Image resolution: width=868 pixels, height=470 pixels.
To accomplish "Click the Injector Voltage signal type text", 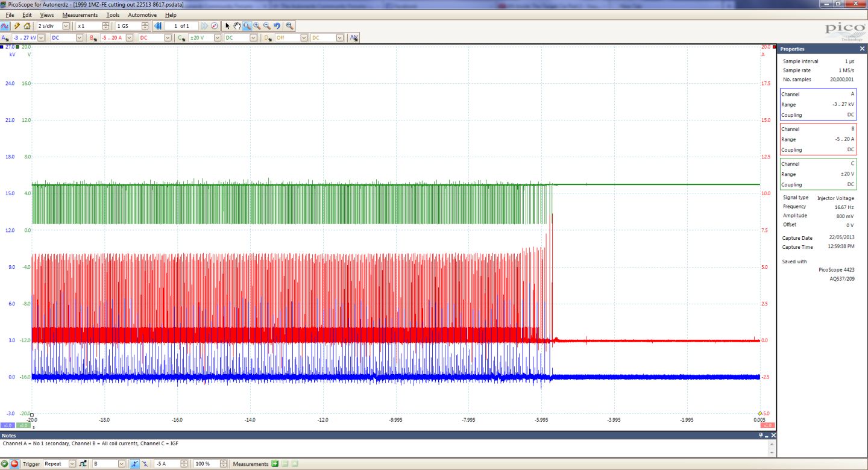I will click(835, 198).
